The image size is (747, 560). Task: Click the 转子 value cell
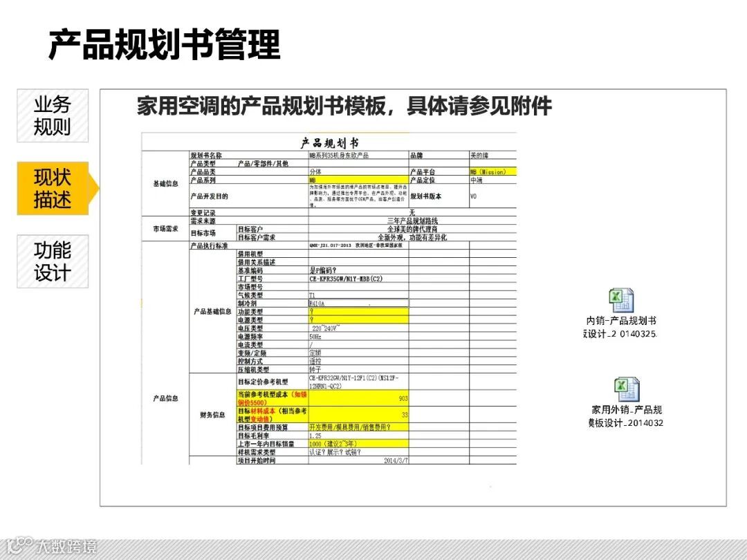(x=358, y=369)
